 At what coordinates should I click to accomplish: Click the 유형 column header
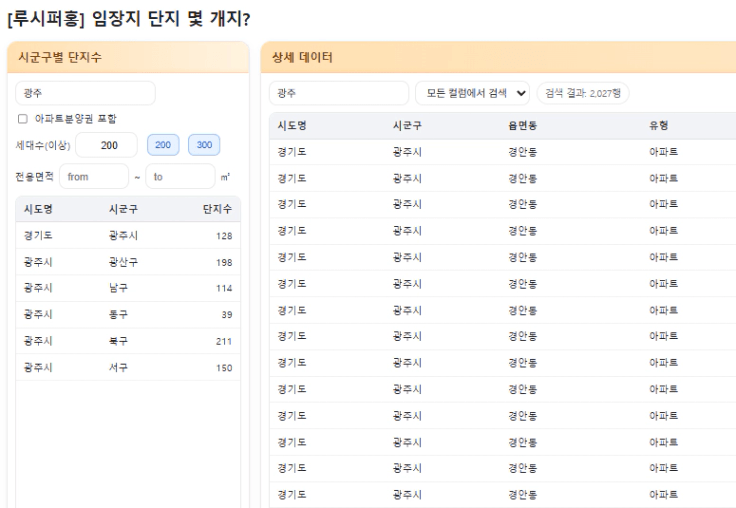click(659, 125)
